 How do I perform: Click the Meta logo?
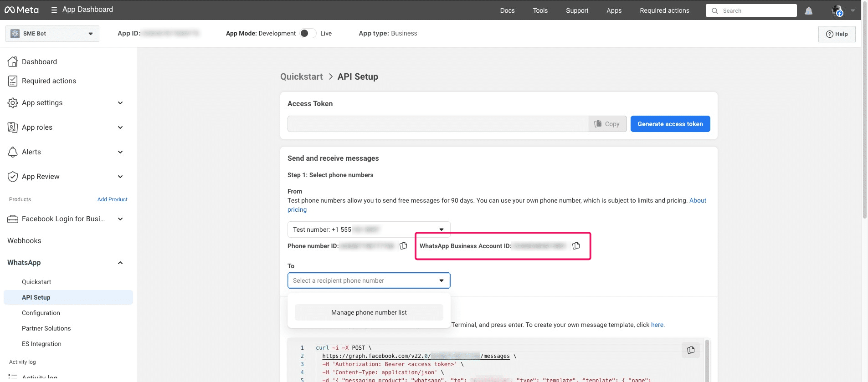21,10
